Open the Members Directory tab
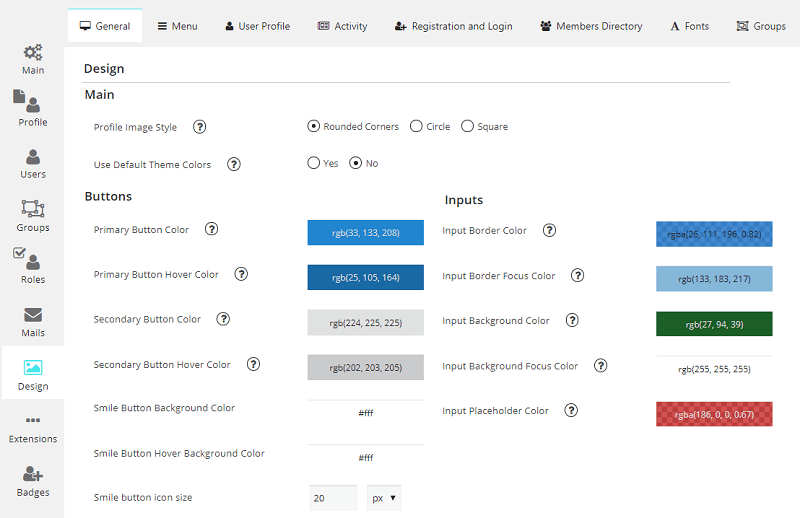The image size is (800, 518). tap(591, 26)
